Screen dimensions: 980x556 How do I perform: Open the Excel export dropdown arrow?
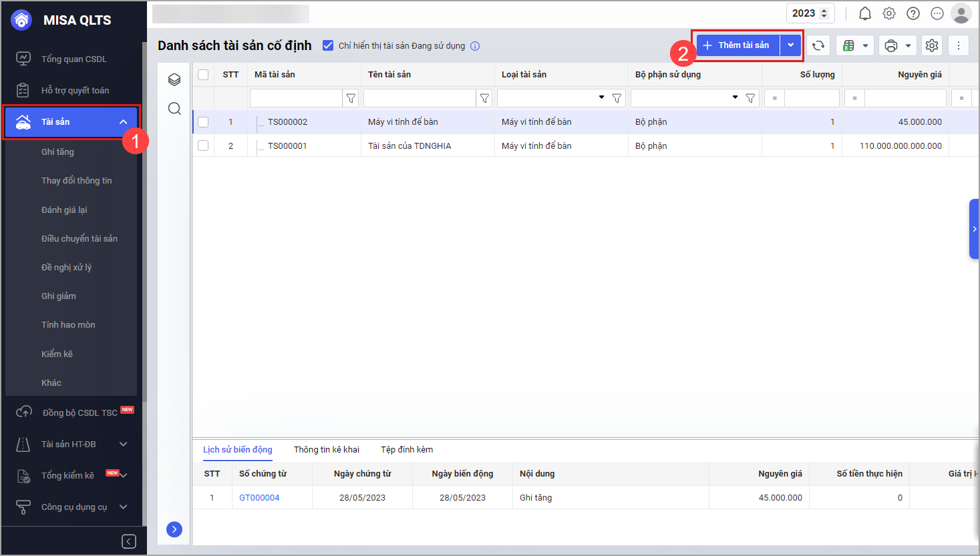pyautogui.click(x=865, y=45)
